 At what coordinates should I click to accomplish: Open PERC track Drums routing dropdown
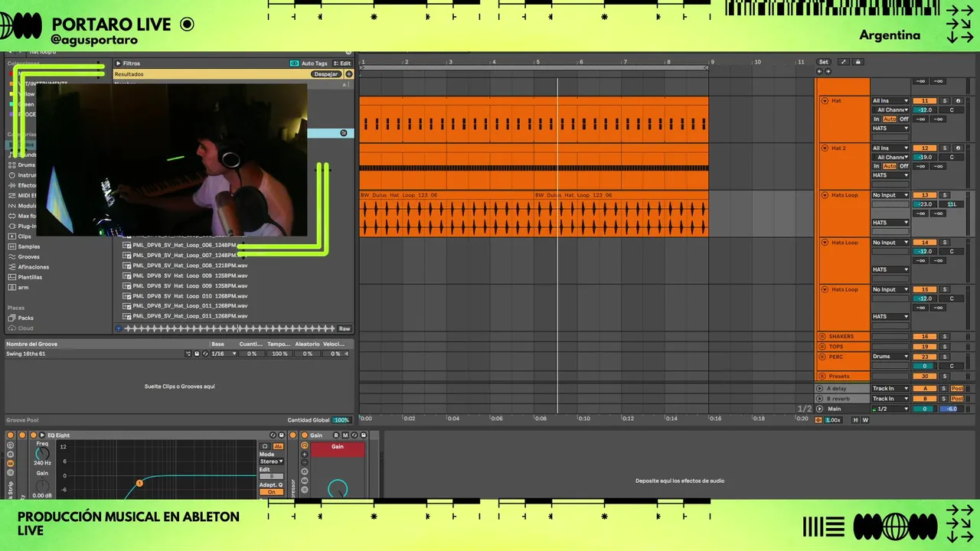[890, 357]
